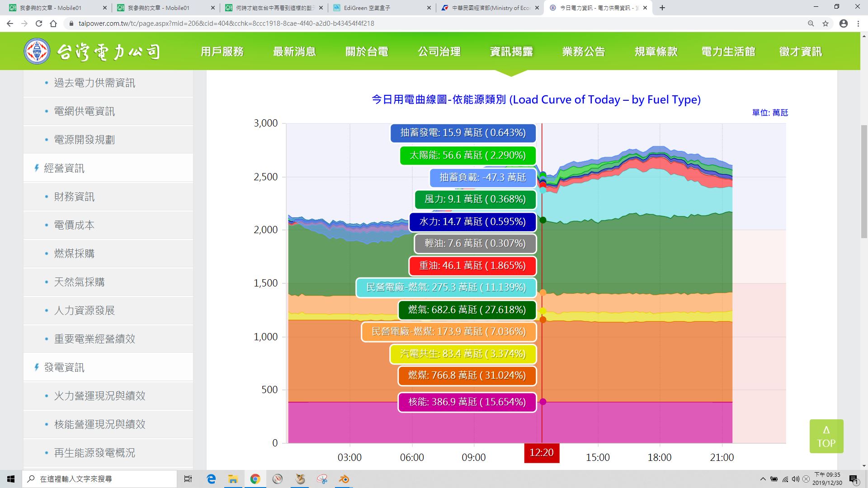Open the browser home page icon
The image size is (868, 488).
[x=53, y=23]
